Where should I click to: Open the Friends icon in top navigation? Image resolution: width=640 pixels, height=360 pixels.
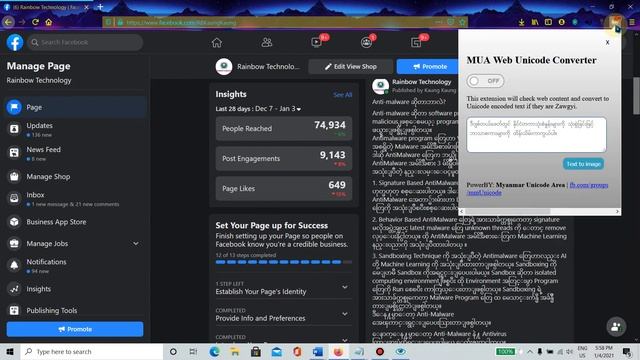[x=267, y=42]
